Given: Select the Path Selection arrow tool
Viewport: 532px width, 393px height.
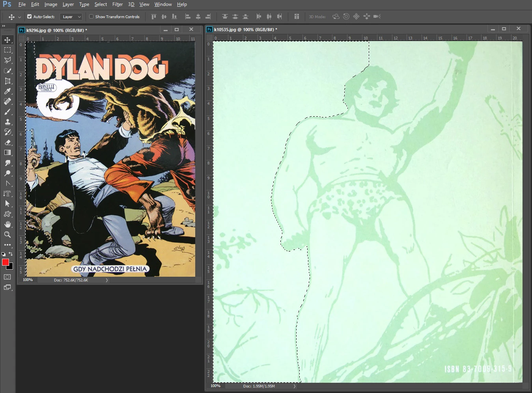Looking at the screenshot, I should point(7,204).
